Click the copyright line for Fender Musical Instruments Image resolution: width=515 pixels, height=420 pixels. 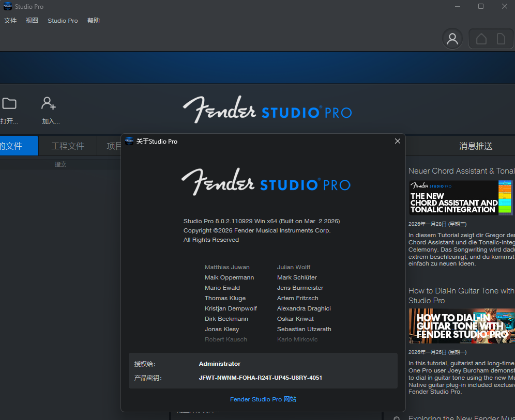click(x=257, y=230)
